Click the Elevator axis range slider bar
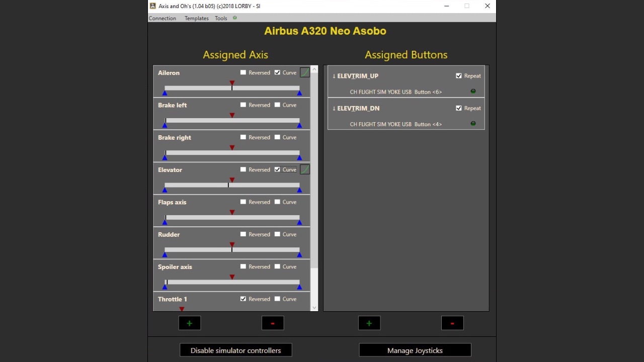 pyautogui.click(x=232, y=185)
